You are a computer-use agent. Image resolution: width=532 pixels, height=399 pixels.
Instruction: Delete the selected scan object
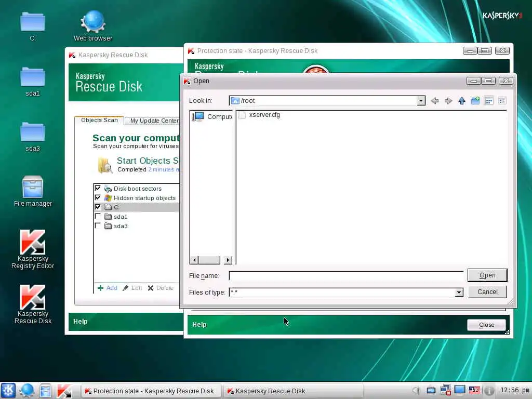(x=161, y=288)
